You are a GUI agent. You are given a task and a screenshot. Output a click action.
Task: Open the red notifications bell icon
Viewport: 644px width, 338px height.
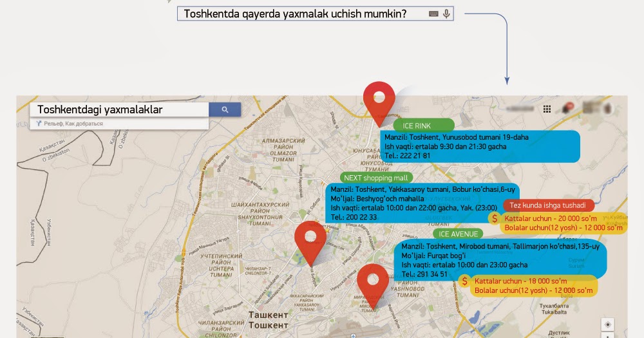(569, 108)
